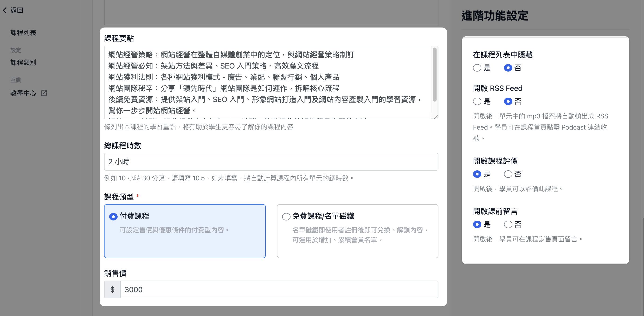Image resolution: width=644 pixels, height=316 pixels.
Task: Click the 總課程時數 input field
Action: point(271,162)
